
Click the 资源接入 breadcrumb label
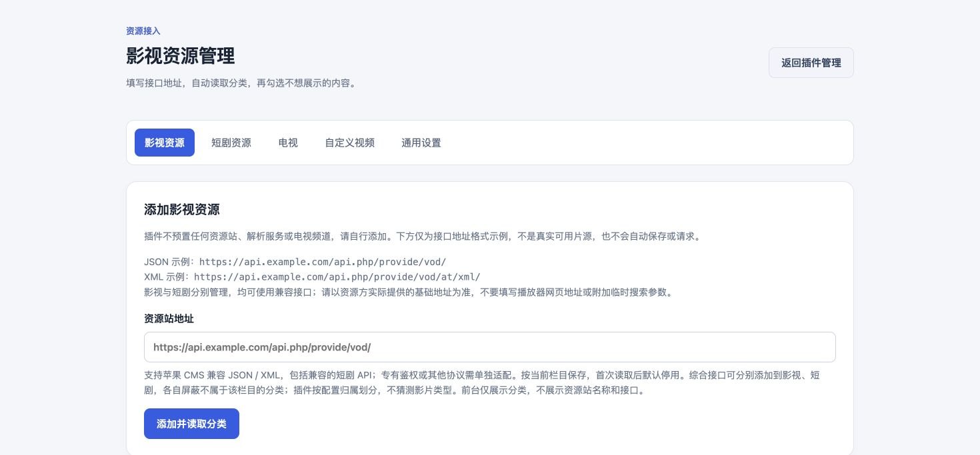click(x=143, y=31)
